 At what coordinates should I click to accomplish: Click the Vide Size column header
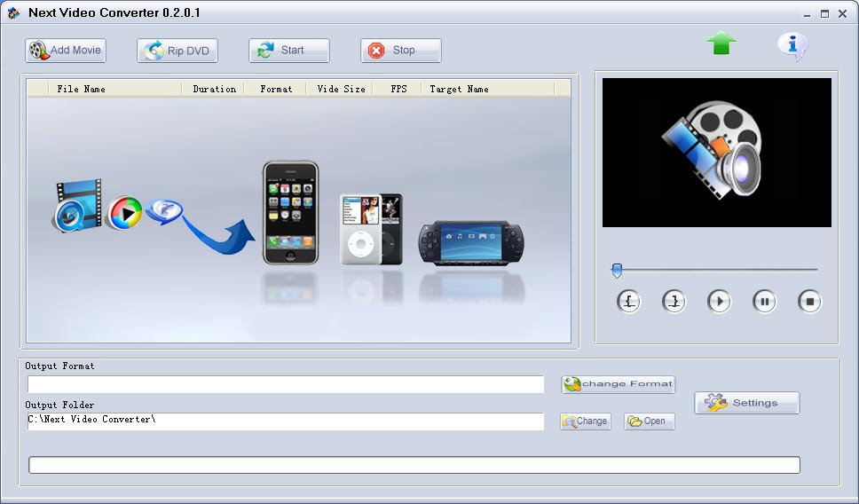click(341, 89)
